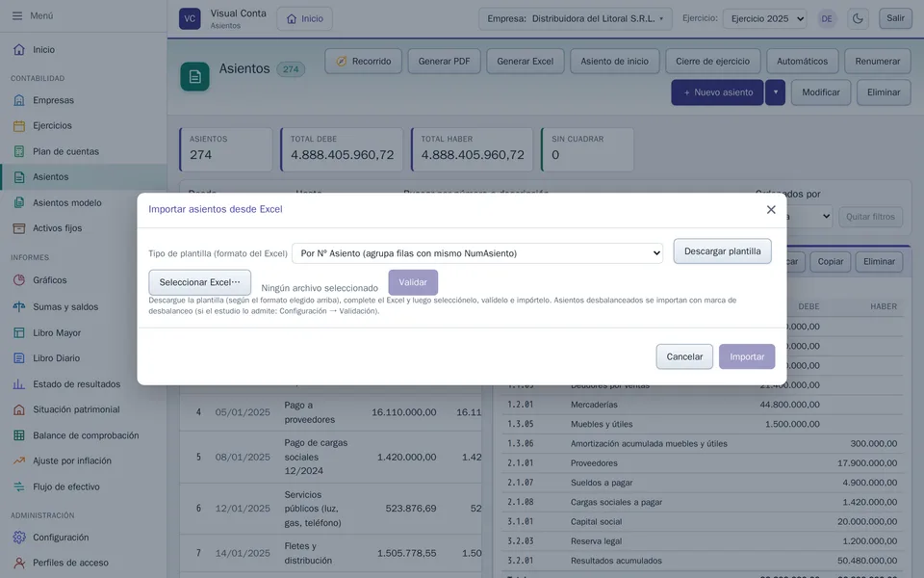Click the 3.1.01 Capital social row
The height and width of the screenshot is (578, 924).
(x=703, y=521)
